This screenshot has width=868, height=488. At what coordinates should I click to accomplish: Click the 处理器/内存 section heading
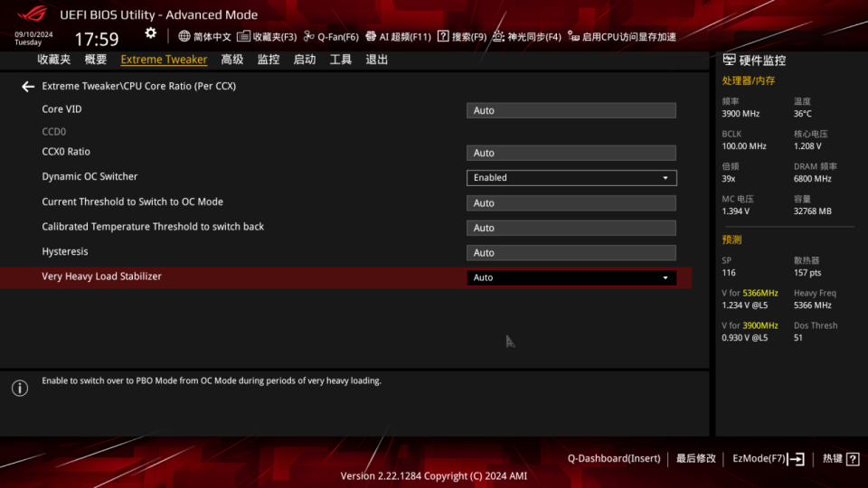click(x=748, y=80)
